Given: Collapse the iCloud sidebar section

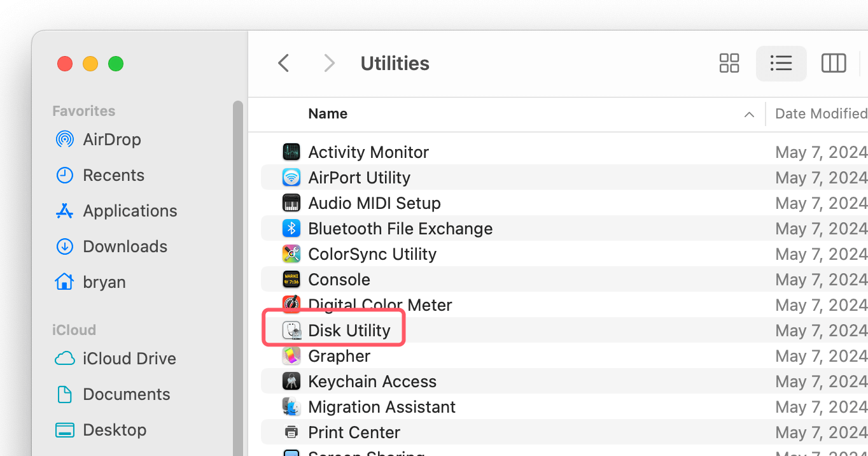Looking at the screenshot, I should pos(73,329).
